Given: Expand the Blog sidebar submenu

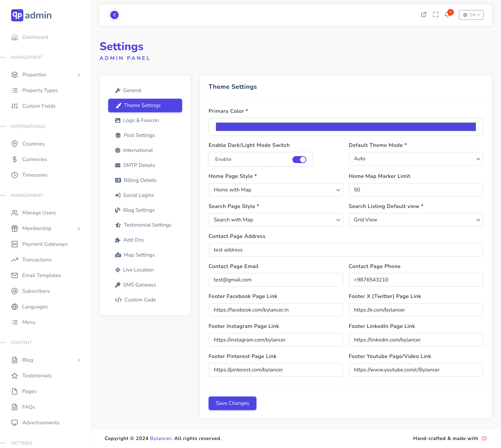Looking at the screenshot, I should pos(79,360).
